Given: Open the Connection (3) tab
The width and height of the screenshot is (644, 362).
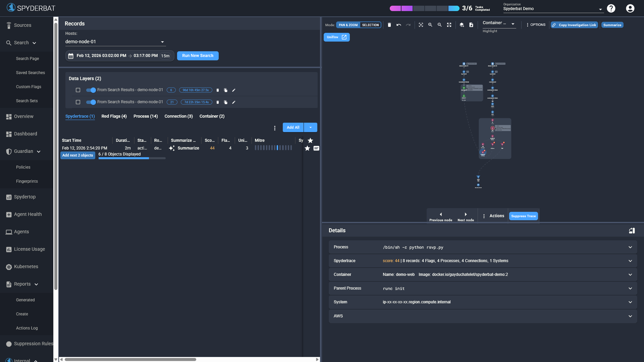Looking at the screenshot, I should click(x=178, y=116).
